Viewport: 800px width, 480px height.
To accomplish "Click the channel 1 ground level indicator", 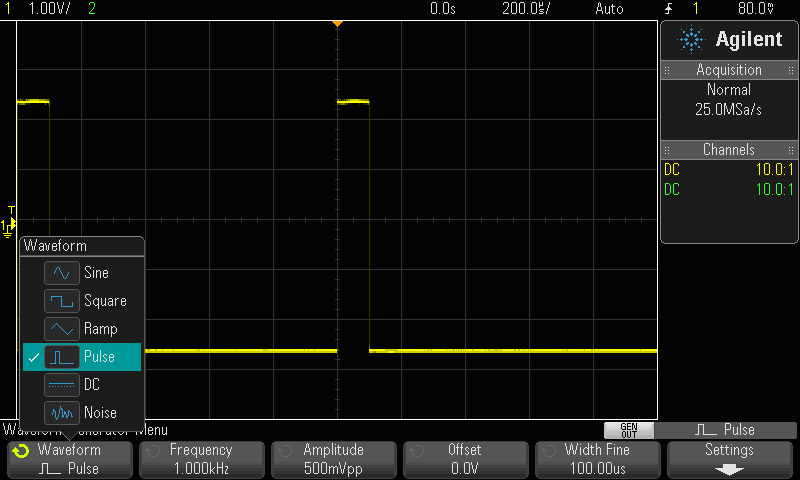I will 9,227.
